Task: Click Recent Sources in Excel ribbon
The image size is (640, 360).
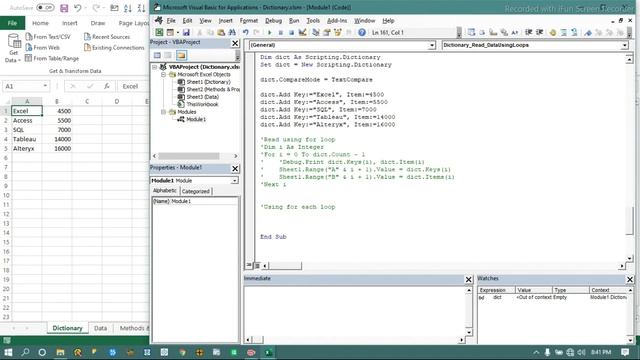Action: click(x=107, y=37)
